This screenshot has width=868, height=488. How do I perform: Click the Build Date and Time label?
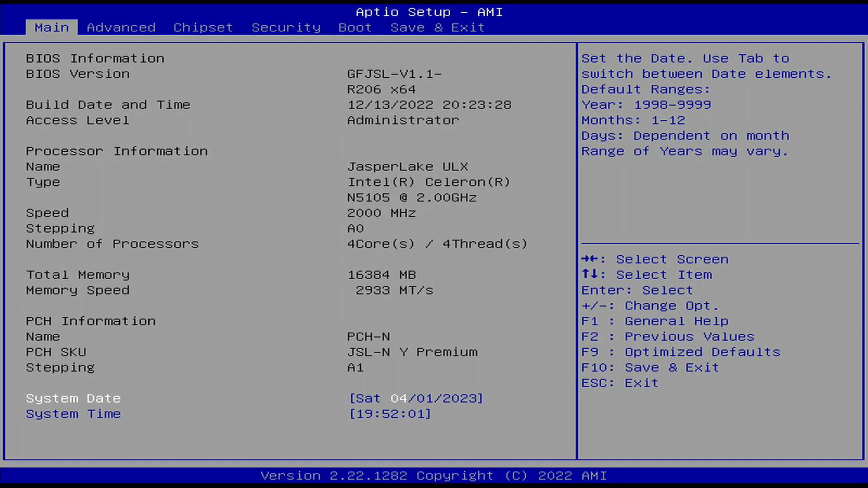click(108, 105)
